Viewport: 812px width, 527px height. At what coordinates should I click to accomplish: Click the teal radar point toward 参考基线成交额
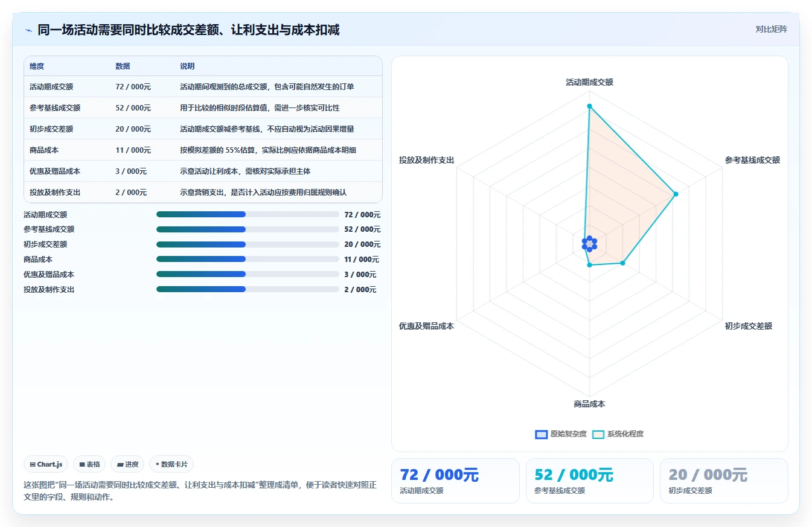coord(676,194)
